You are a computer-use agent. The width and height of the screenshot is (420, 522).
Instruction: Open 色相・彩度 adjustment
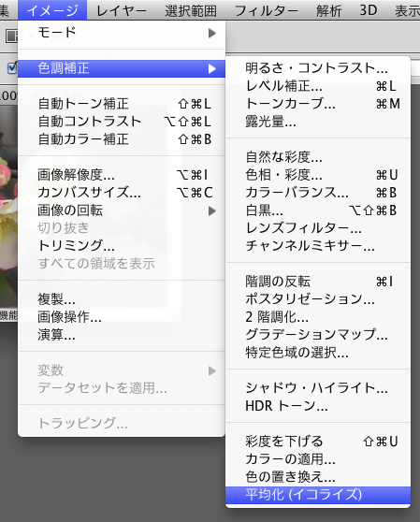[x=318, y=175]
